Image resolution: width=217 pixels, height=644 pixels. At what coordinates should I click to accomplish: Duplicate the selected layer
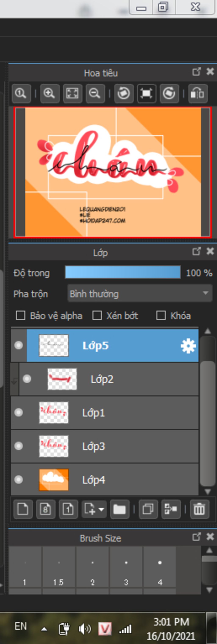click(148, 509)
